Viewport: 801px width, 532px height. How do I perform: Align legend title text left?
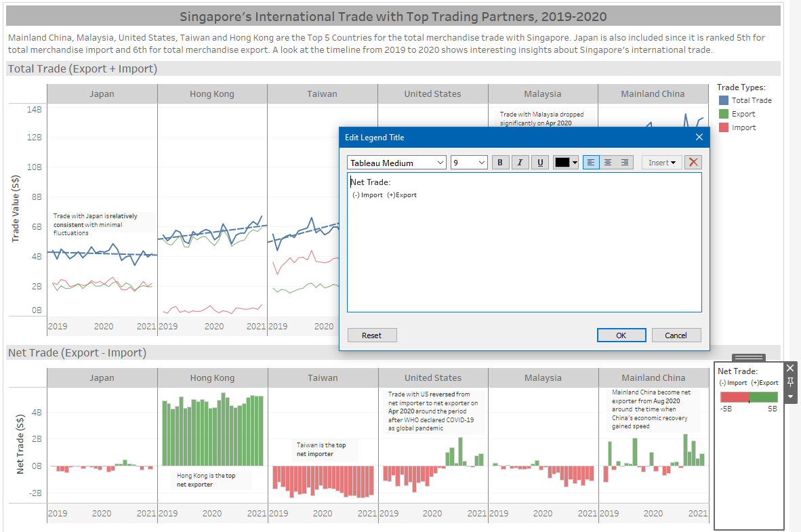591,163
